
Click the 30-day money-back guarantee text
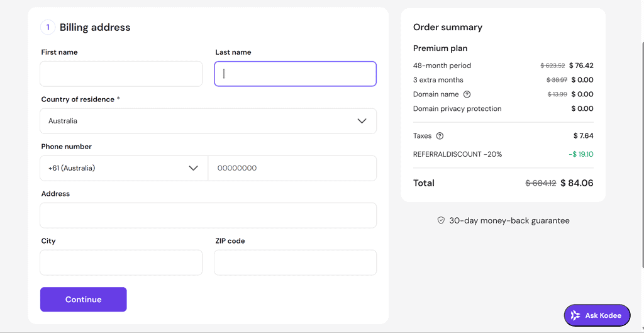[x=509, y=221]
